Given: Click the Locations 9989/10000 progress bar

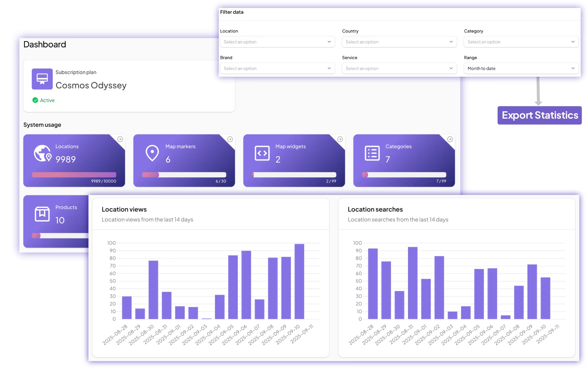Looking at the screenshot, I should click(x=74, y=175).
